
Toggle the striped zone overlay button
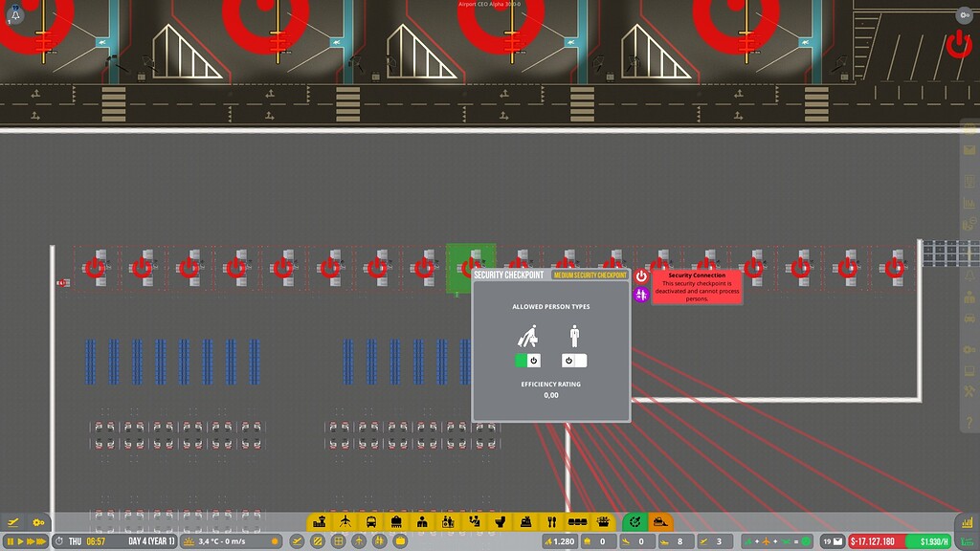(x=318, y=541)
